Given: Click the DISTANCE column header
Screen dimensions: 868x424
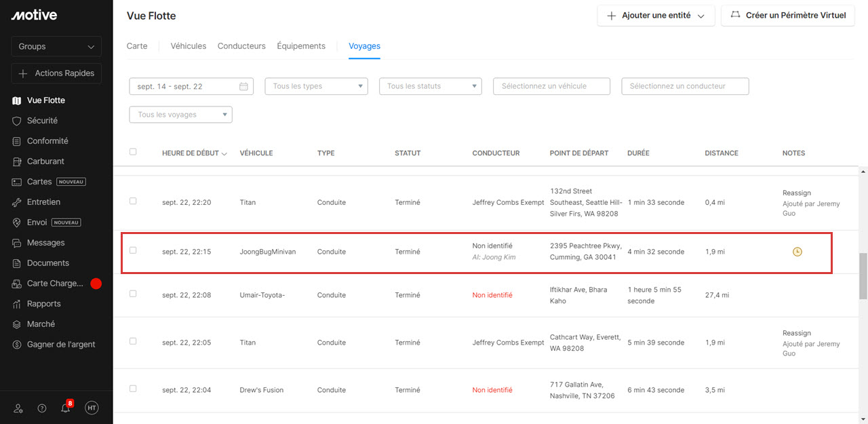Looking at the screenshot, I should pos(722,153).
